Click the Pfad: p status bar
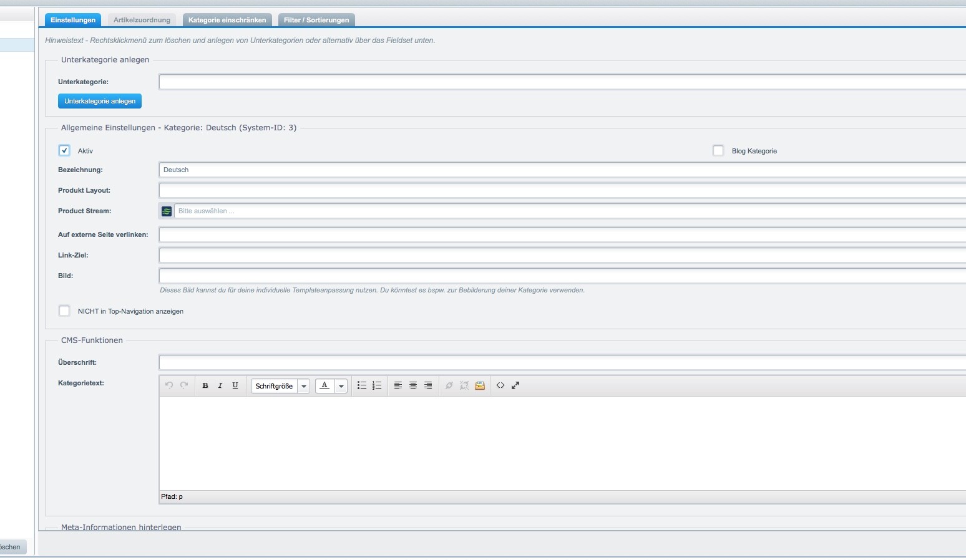This screenshot has height=560, width=966. click(x=562, y=497)
